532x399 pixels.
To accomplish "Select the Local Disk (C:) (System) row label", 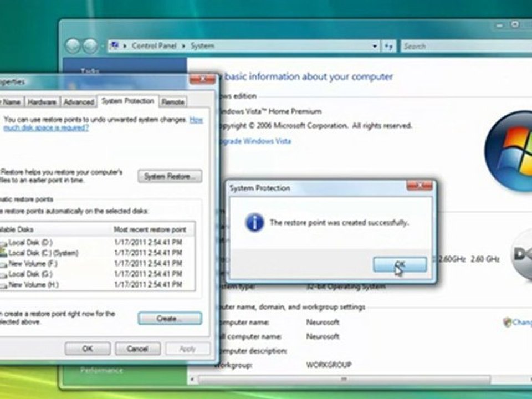I will pyautogui.click(x=43, y=253).
